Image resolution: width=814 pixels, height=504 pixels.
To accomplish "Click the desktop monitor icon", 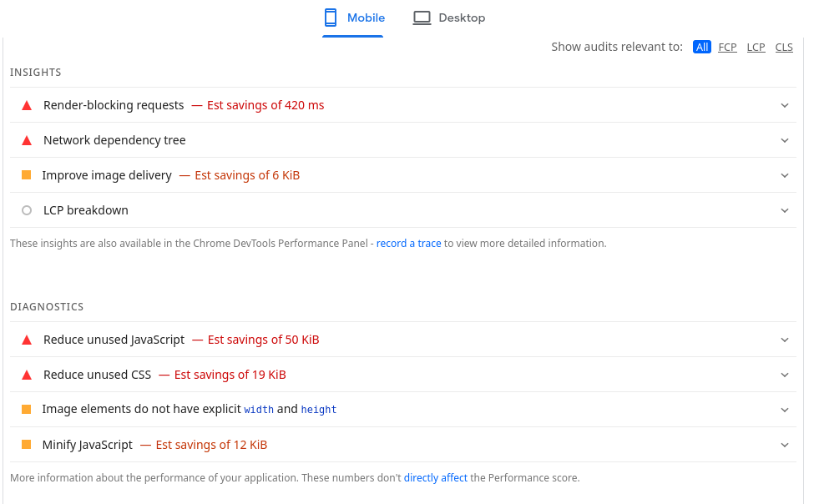I will (x=422, y=18).
